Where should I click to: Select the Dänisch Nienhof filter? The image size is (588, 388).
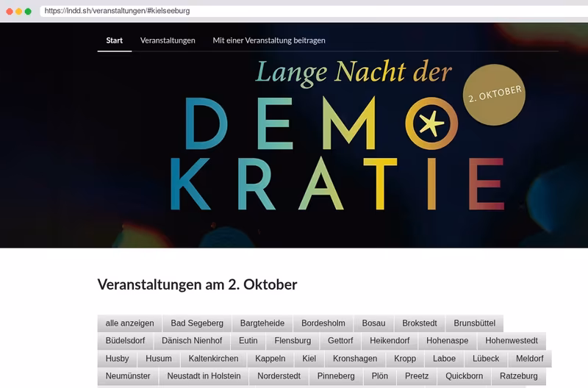click(x=192, y=341)
